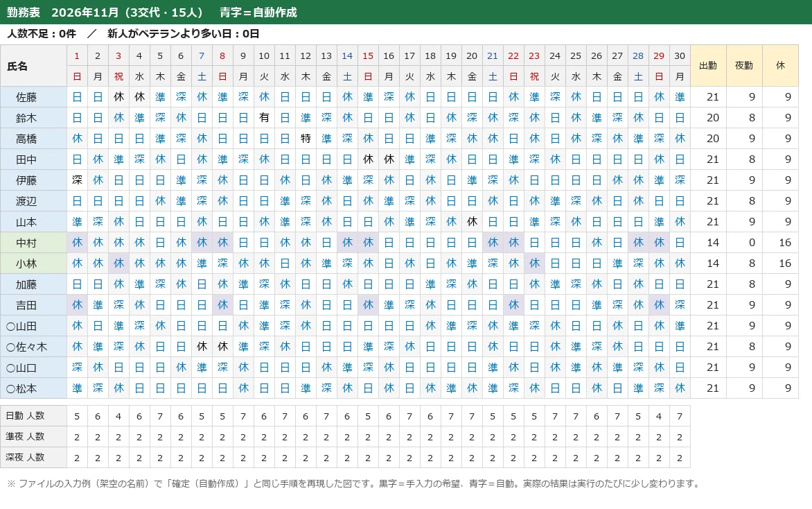Select the name cell 吉田
Screen dimensions: 812x509
34,305
